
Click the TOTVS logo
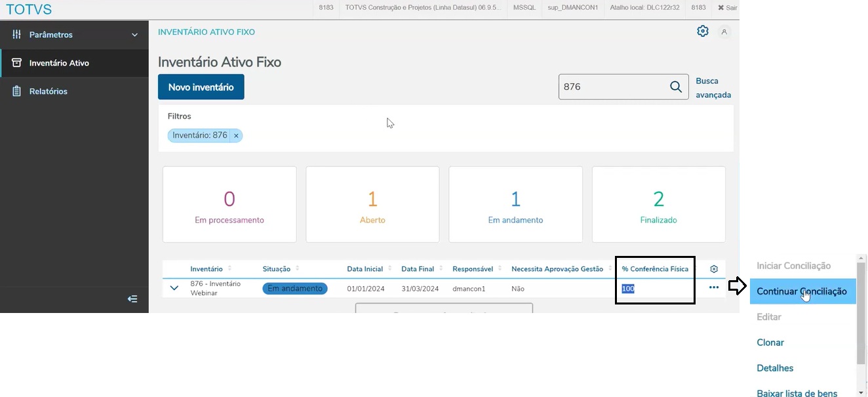point(29,9)
